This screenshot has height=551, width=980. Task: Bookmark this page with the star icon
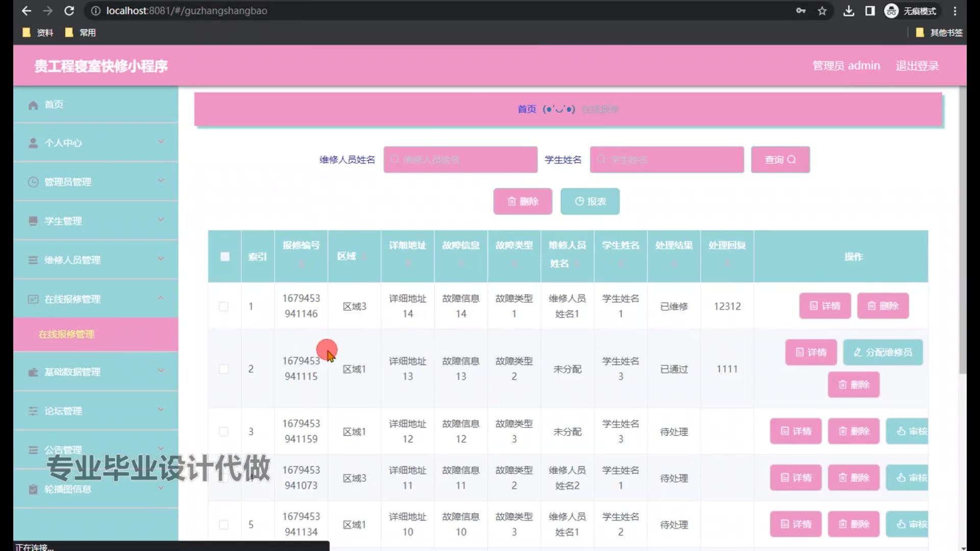tap(822, 11)
